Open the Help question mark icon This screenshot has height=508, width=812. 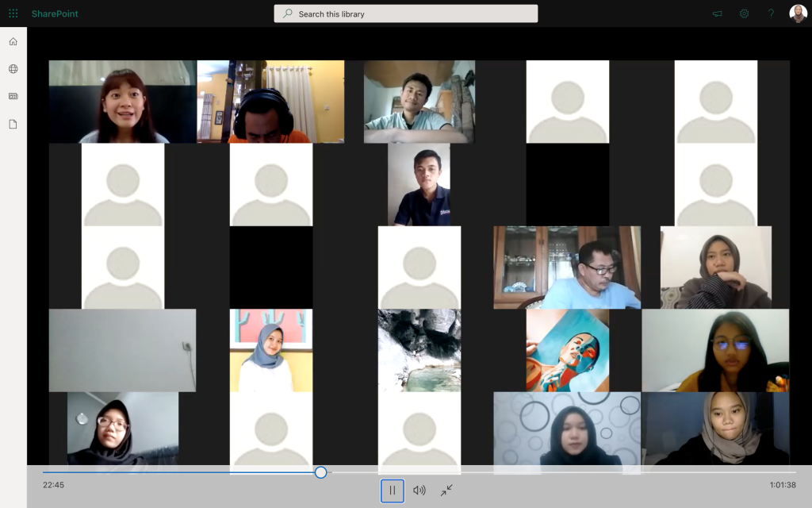pos(771,14)
